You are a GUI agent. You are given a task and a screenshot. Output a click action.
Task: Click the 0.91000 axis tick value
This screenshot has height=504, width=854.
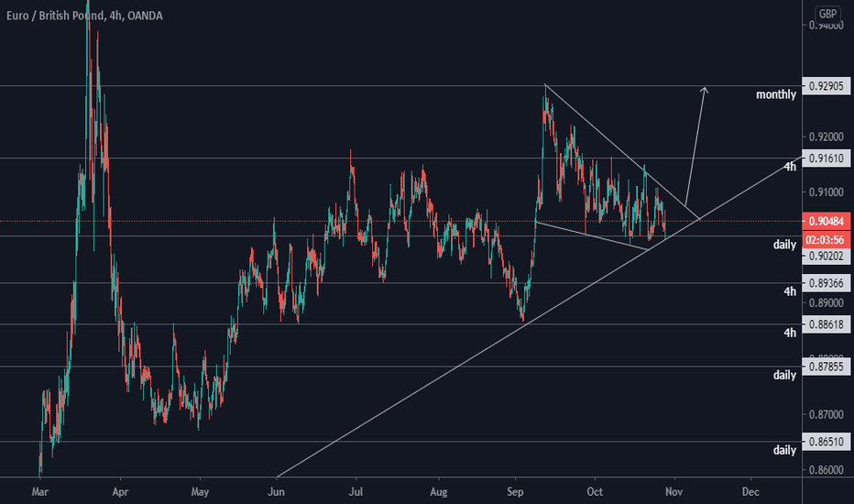click(x=827, y=192)
